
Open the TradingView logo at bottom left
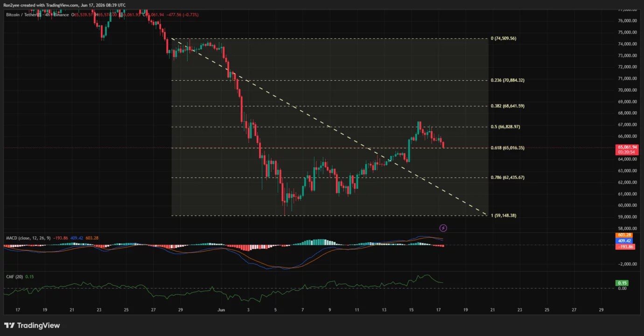click(x=32, y=325)
